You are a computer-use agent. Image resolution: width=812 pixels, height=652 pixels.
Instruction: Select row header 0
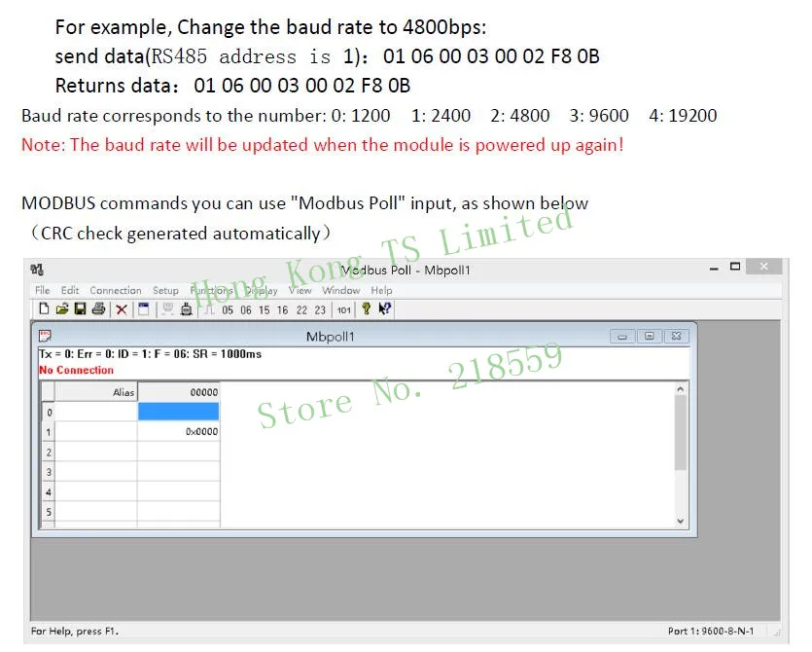49,413
